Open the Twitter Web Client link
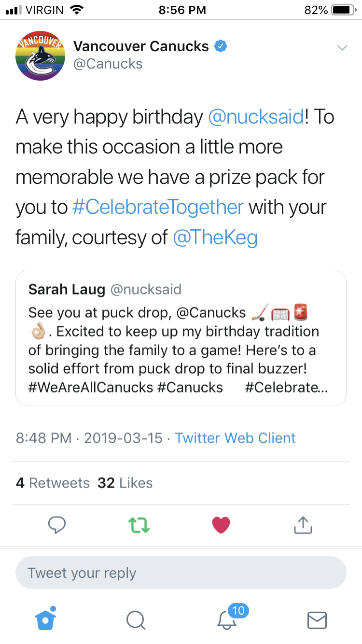This screenshot has width=362, height=644. [x=235, y=438]
